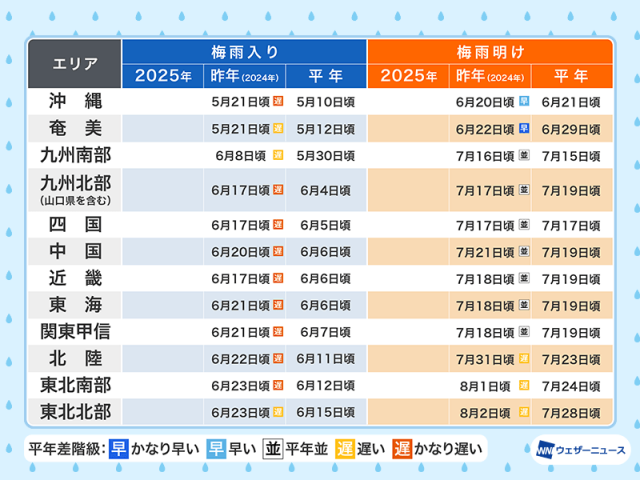Click the late badge beside 関東甲信's 6月21日頃

coord(278,332)
